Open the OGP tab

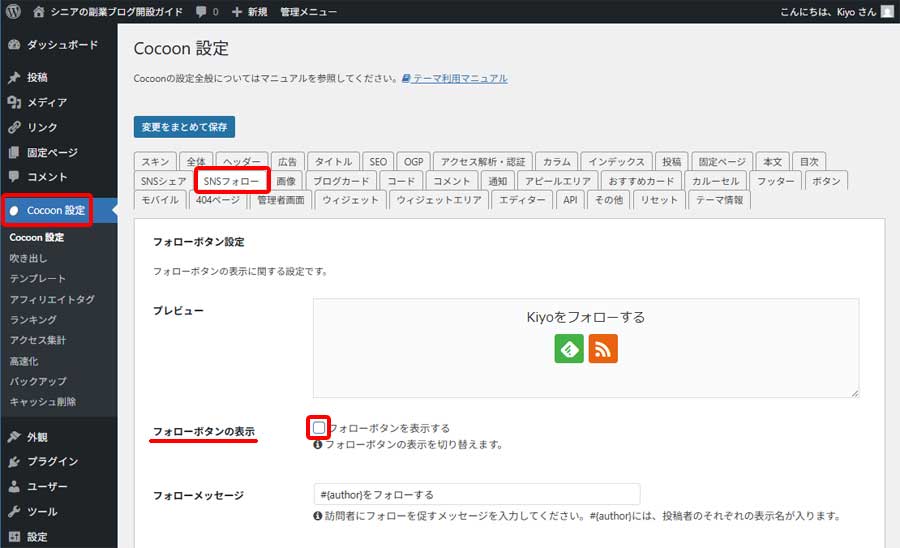click(x=413, y=162)
